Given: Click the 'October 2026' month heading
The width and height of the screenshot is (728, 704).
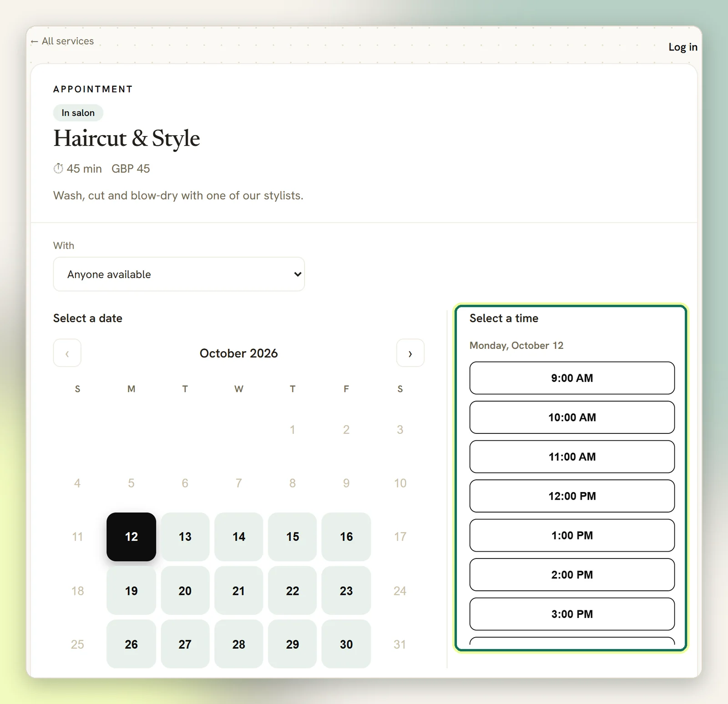Looking at the screenshot, I should [x=239, y=353].
